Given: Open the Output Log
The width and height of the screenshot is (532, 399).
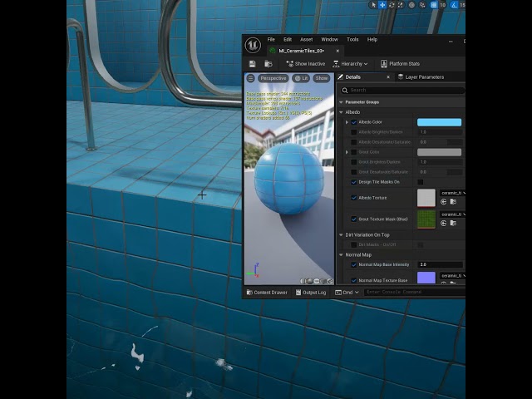Looking at the screenshot, I should [311, 293].
